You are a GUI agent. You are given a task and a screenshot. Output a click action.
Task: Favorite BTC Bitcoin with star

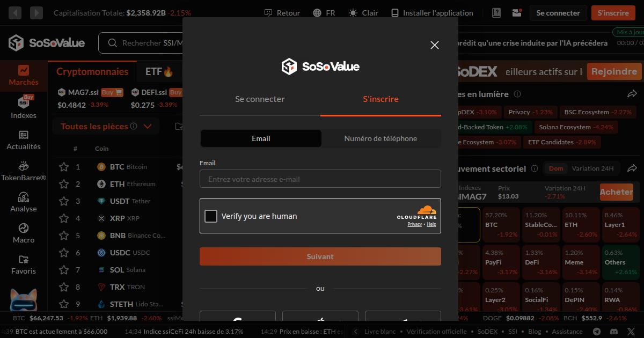64,167
